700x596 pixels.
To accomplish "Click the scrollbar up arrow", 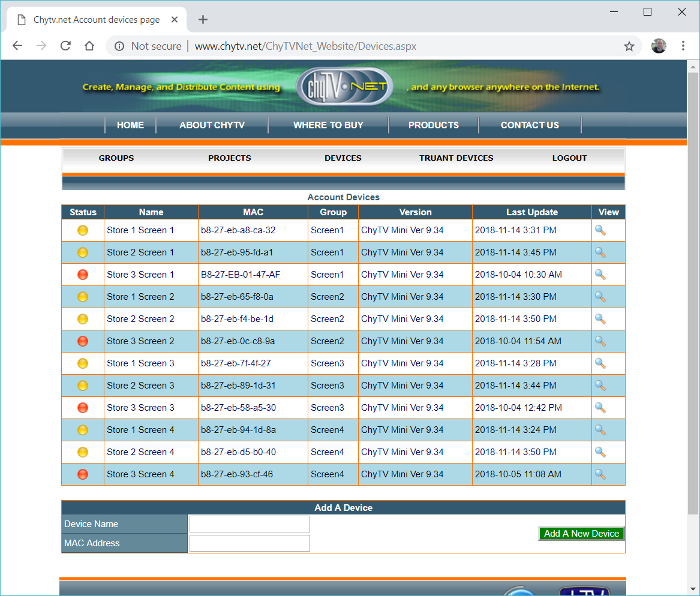I will point(693,67).
